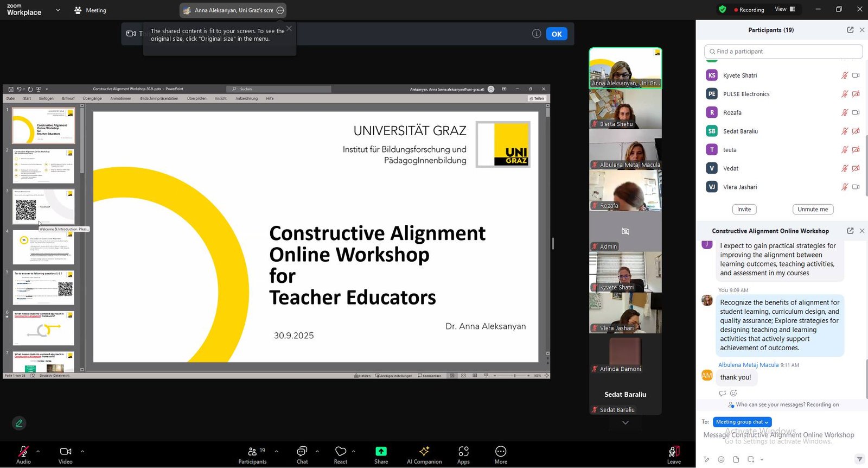Open the Apps panel
The width and height of the screenshot is (868, 468).
463,454
